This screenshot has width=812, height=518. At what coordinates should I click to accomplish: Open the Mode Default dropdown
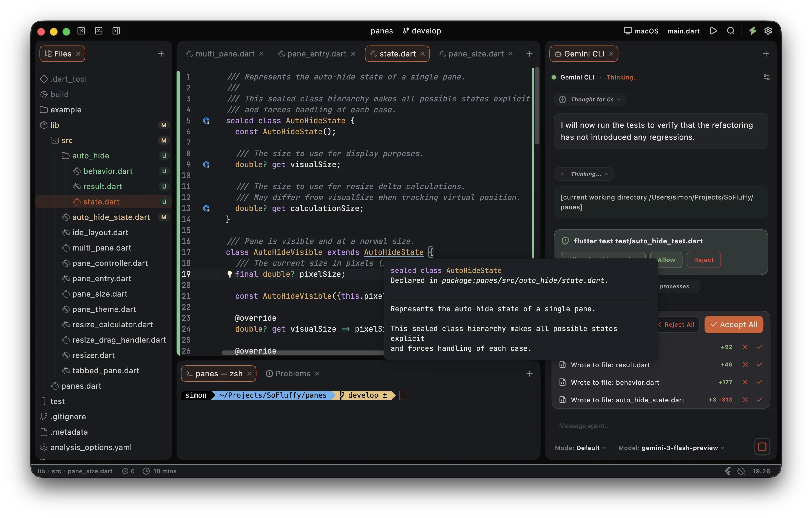coord(580,448)
